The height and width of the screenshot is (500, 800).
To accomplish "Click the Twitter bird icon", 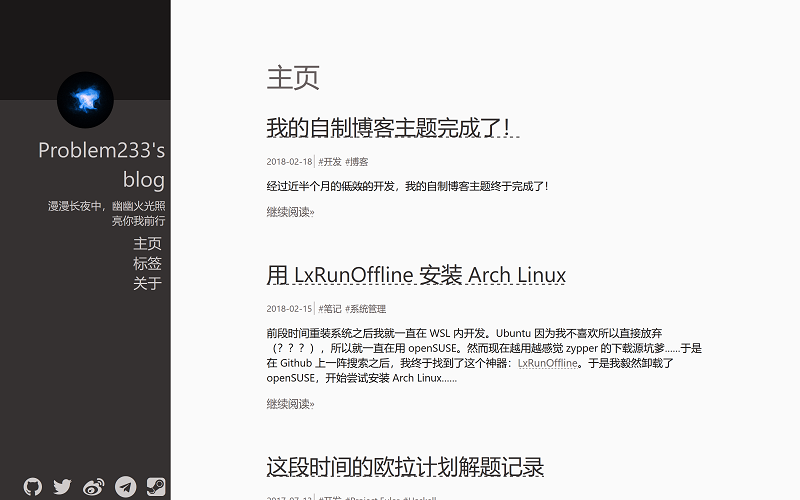I will pos(63,487).
